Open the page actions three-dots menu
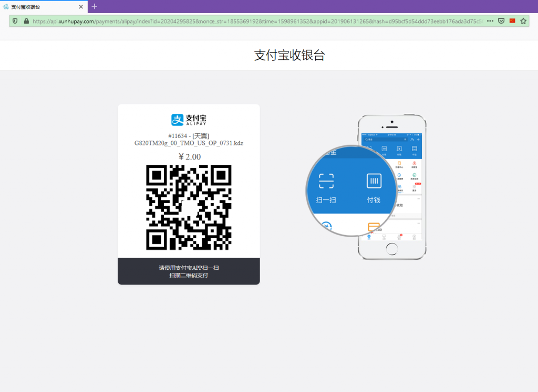 tap(490, 21)
